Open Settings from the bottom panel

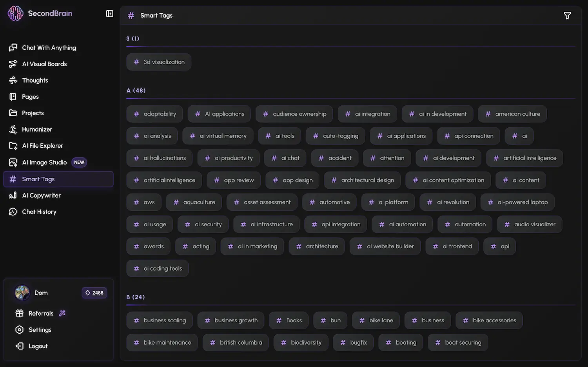tap(40, 329)
